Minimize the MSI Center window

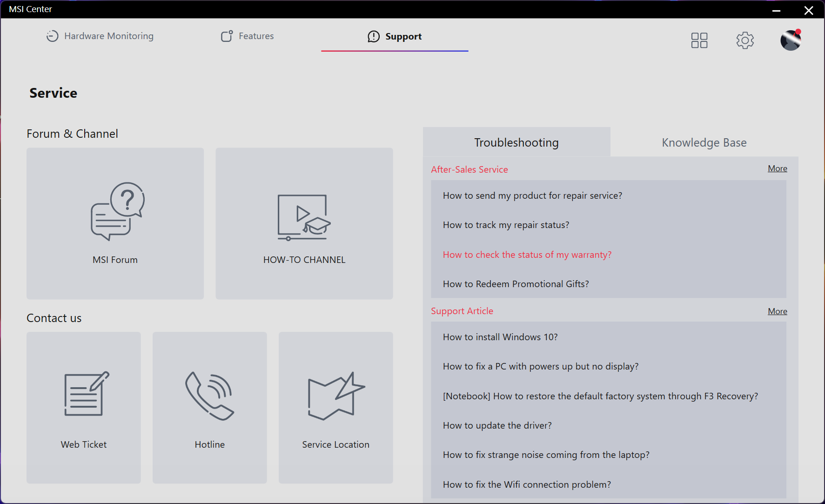[x=776, y=10]
